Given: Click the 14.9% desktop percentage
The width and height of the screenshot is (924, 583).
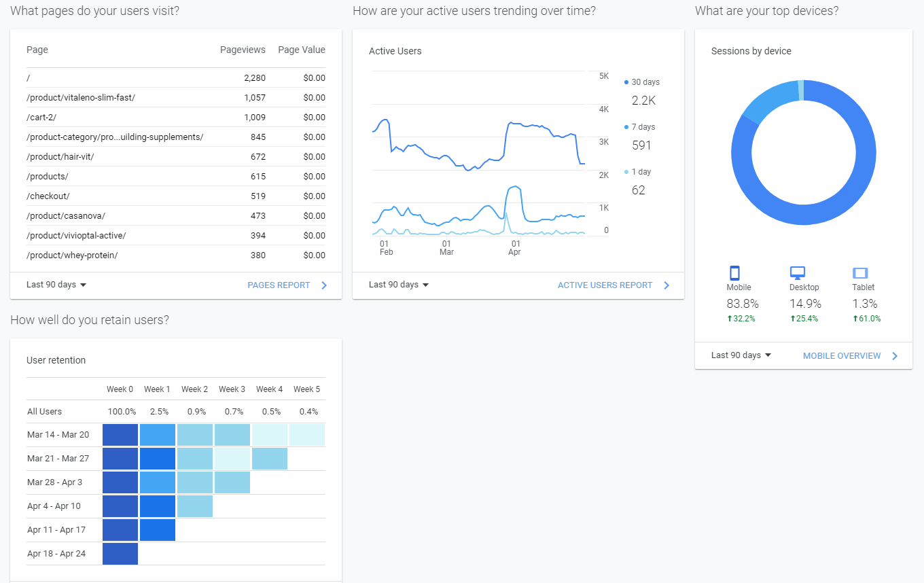Looking at the screenshot, I should (805, 304).
